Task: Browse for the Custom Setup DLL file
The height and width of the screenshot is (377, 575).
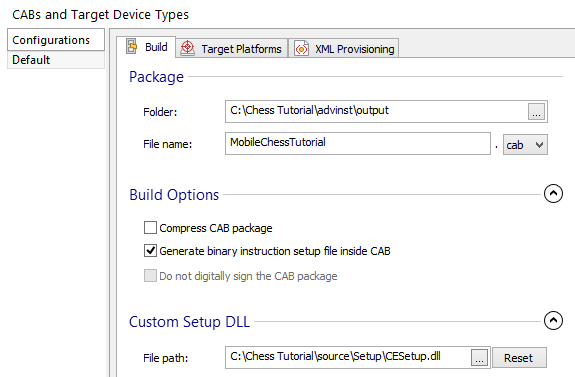Action: (479, 358)
